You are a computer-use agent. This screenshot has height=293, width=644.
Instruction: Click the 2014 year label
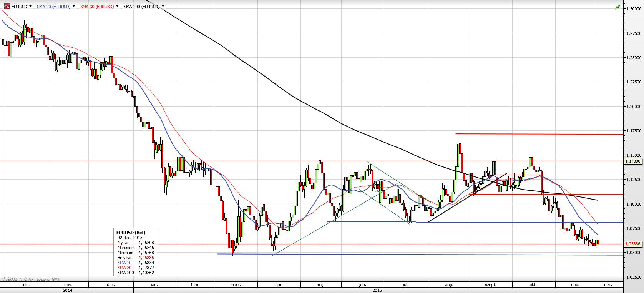pos(67,290)
